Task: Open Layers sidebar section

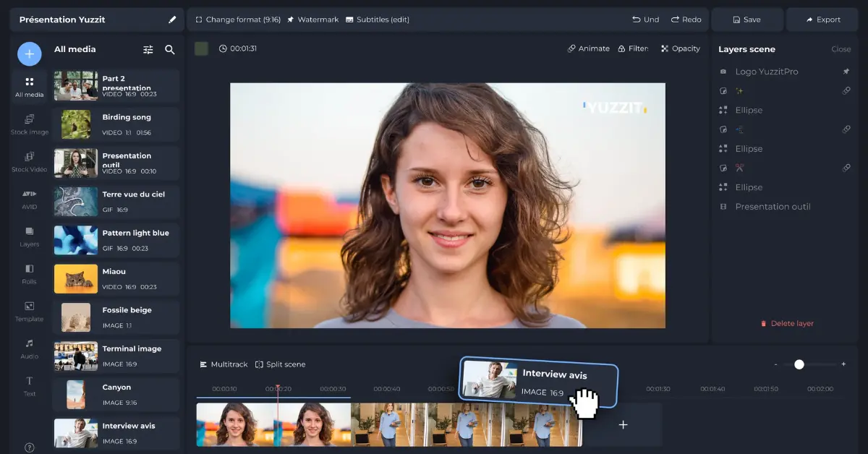Action: (30, 236)
